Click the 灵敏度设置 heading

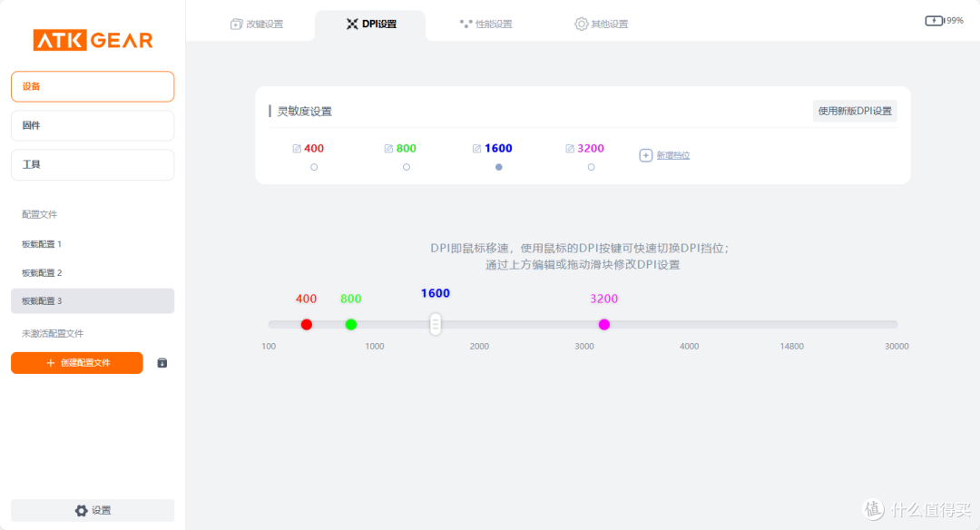click(x=304, y=112)
